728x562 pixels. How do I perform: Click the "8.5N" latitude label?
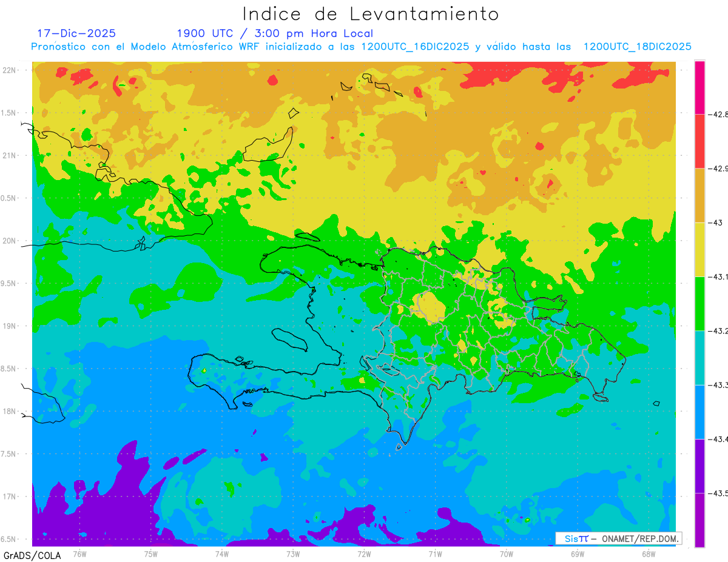(8, 369)
